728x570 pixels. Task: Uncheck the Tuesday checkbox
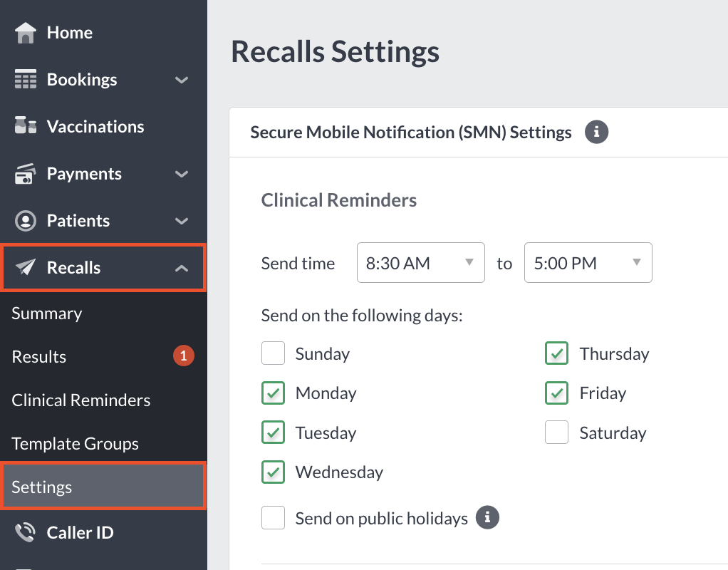coord(273,432)
